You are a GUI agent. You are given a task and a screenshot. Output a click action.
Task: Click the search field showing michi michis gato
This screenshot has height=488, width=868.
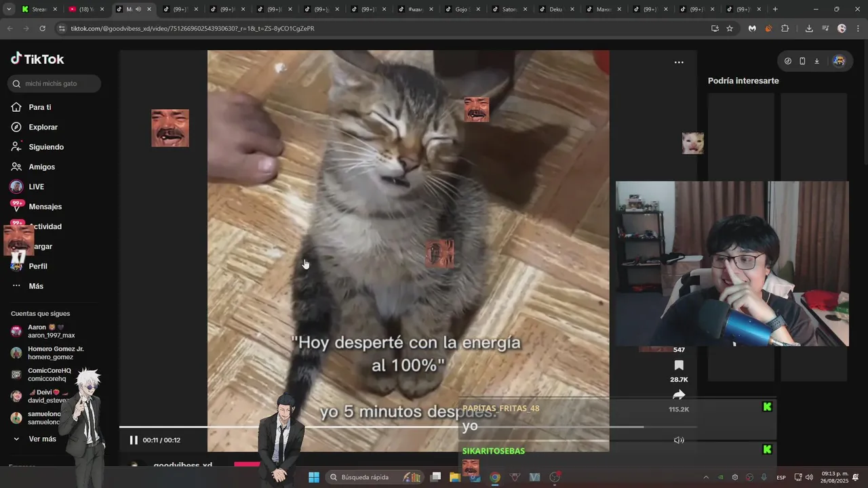[54, 83]
